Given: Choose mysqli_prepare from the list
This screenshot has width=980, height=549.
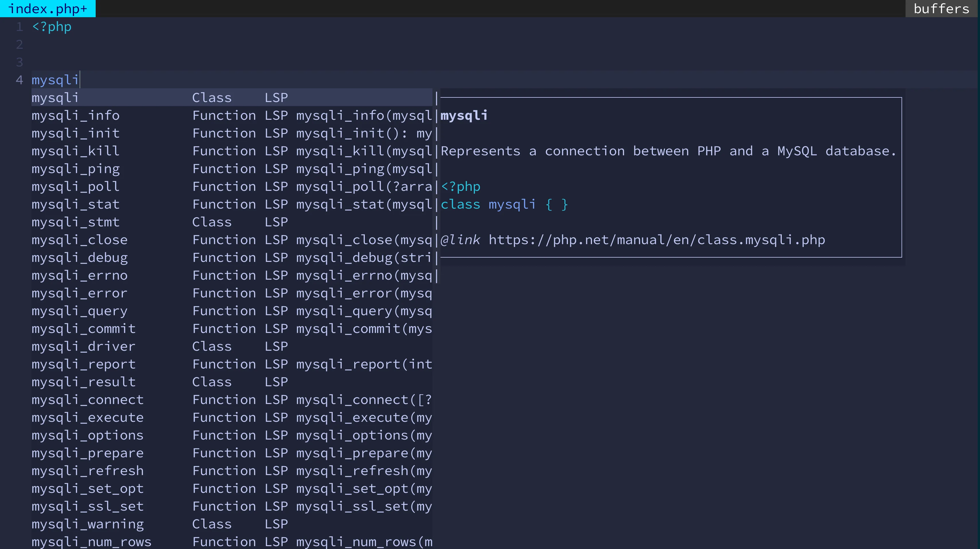Looking at the screenshot, I should (88, 453).
